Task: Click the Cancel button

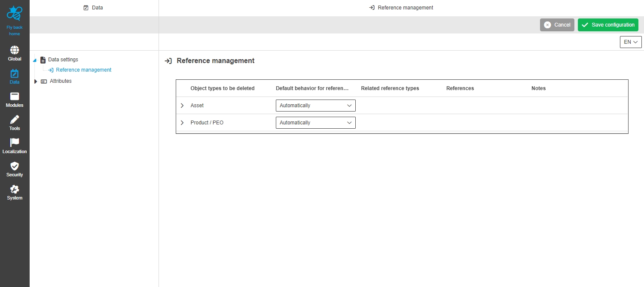Action: click(x=557, y=25)
